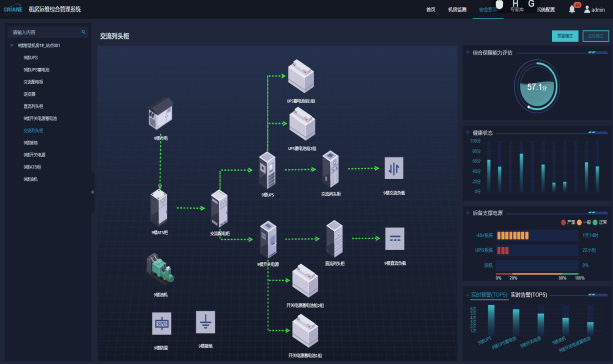Click the search magnifier icon in sidebar
Viewport: 613px width, 364px height.
[x=83, y=32]
